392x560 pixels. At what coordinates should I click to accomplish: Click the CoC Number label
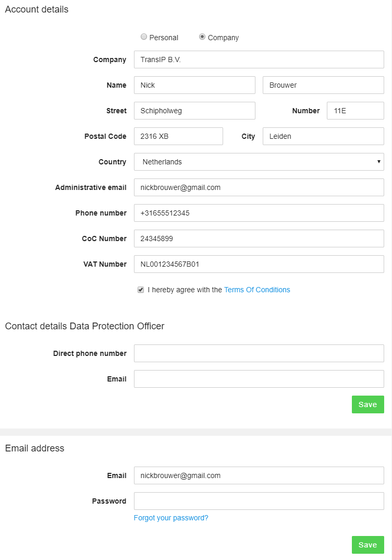(104, 239)
